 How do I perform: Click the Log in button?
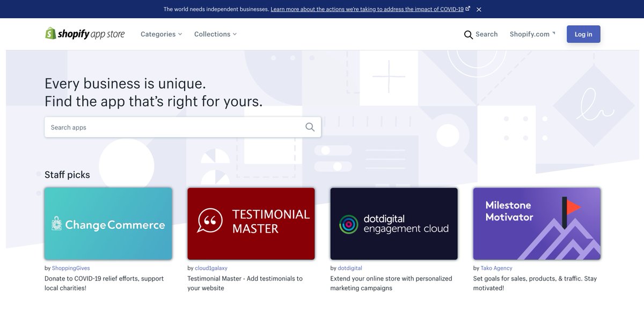pos(583,34)
